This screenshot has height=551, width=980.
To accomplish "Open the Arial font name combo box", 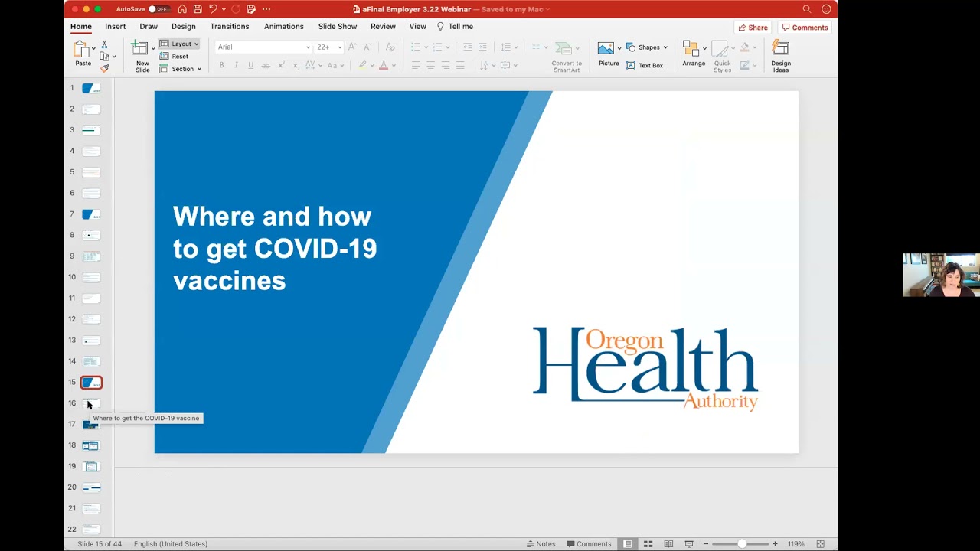I will pyautogui.click(x=263, y=47).
